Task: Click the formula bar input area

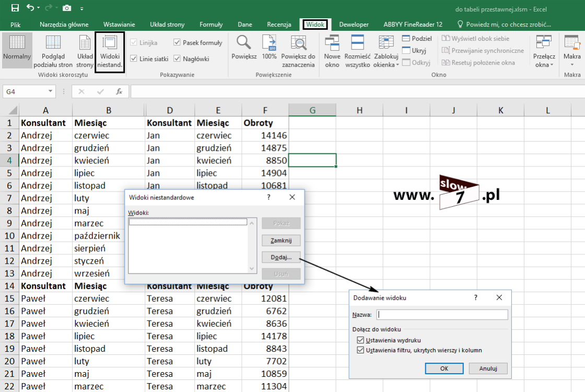Action: (x=357, y=91)
